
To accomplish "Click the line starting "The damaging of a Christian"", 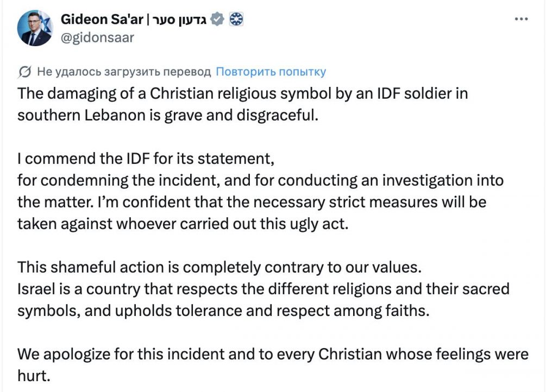I will pyautogui.click(x=242, y=93).
